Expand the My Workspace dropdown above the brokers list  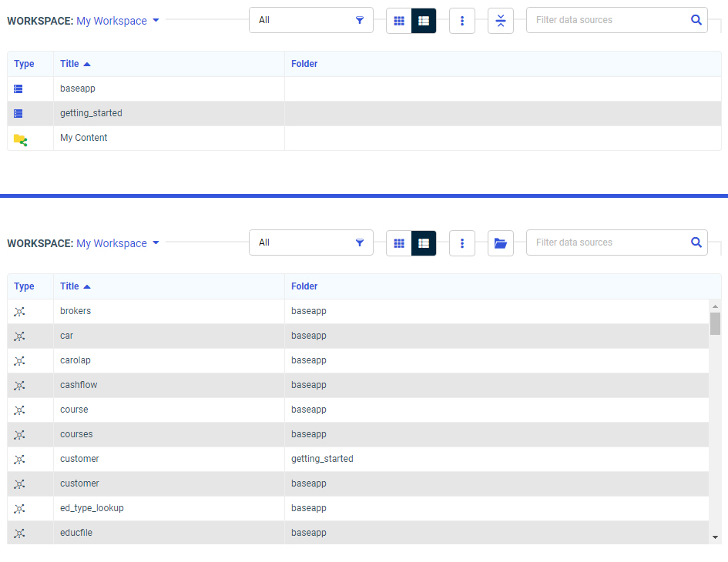click(118, 243)
